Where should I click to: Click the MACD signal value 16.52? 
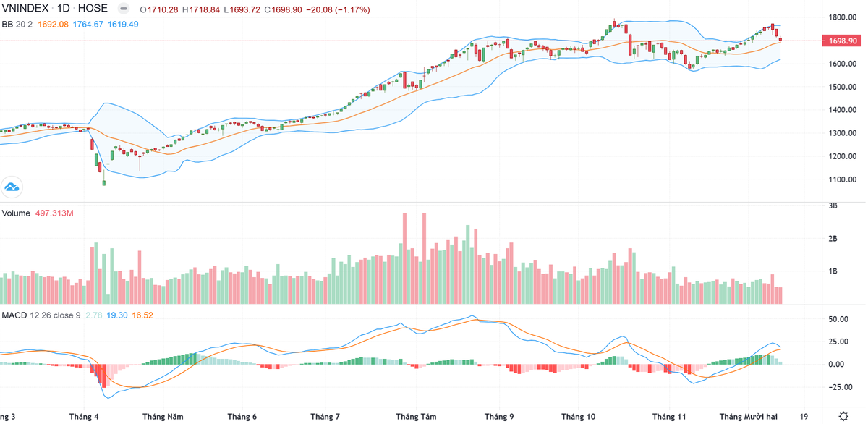142,315
